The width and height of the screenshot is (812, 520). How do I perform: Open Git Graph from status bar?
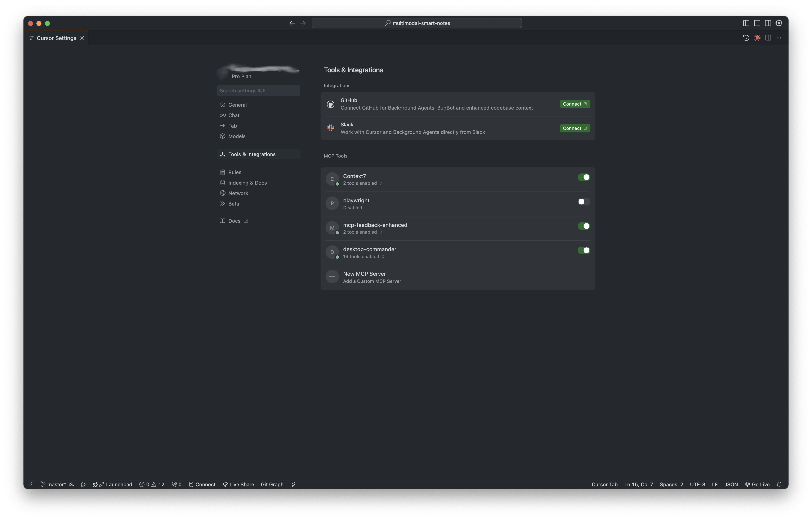pos(272,484)
